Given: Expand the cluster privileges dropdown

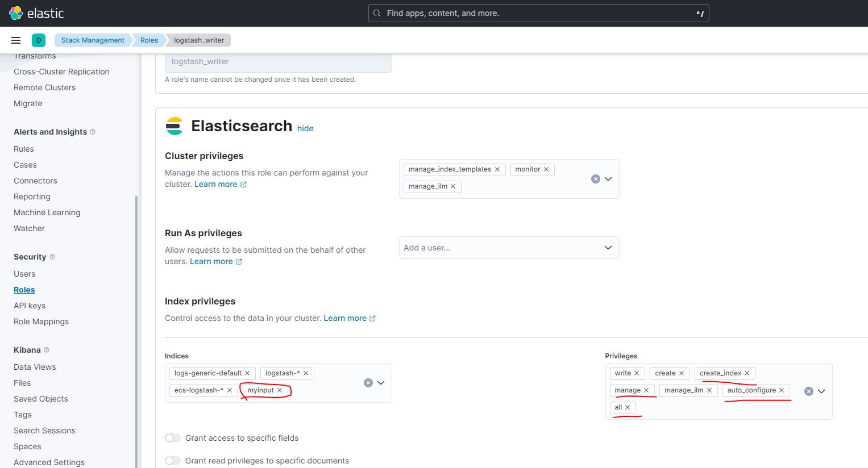Looking at the screenshot, I should point(608,179).
